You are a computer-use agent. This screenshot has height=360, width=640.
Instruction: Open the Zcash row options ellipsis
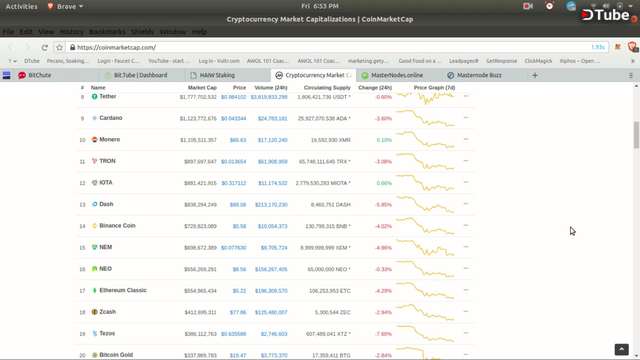pyautogui.click(x=466, y=311)
